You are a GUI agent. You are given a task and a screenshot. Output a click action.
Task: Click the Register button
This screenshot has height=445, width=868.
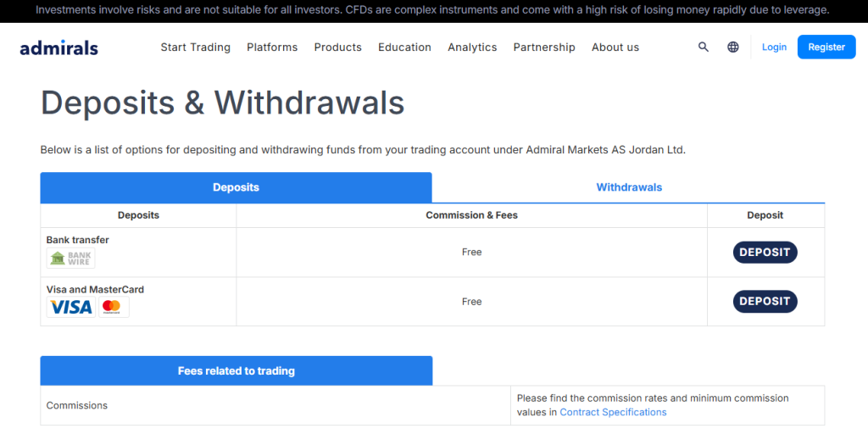pyautogui.click(x=826, y=47)
